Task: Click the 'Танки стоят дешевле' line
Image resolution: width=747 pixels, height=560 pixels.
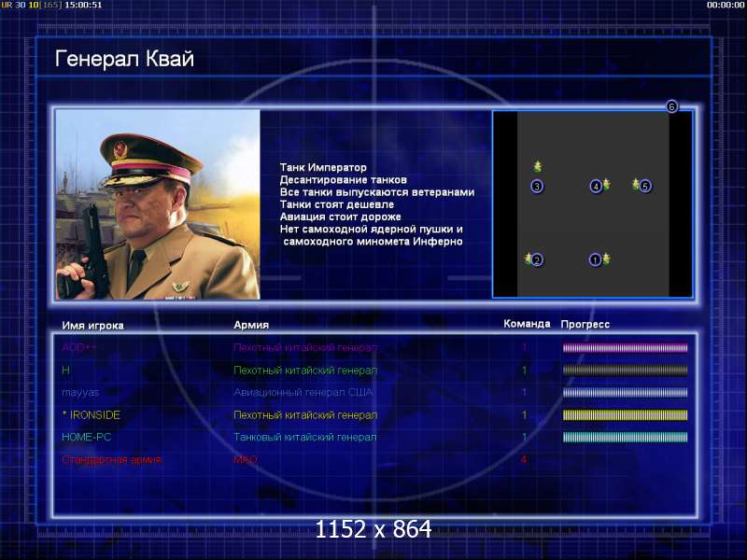Action: (x=337, y=204)
